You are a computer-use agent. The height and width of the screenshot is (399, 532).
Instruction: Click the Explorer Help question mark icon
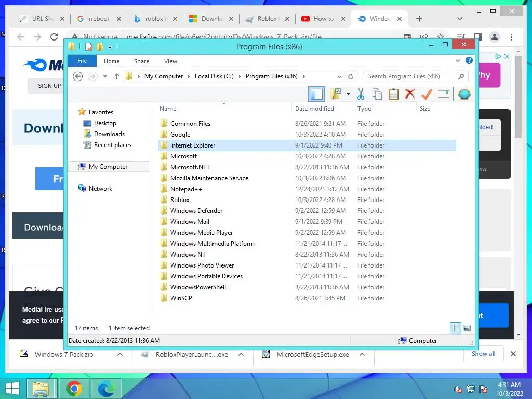pos(469,60)
